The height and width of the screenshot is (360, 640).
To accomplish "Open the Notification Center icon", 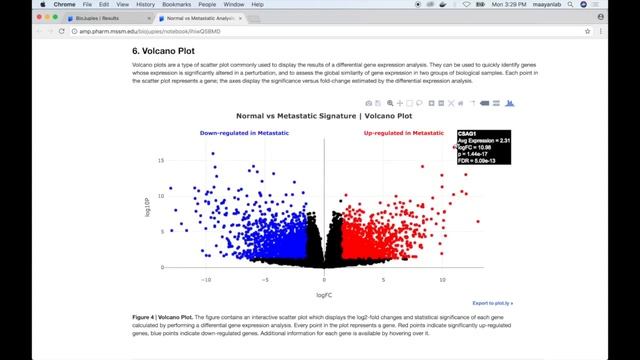I will pos(596,4).
